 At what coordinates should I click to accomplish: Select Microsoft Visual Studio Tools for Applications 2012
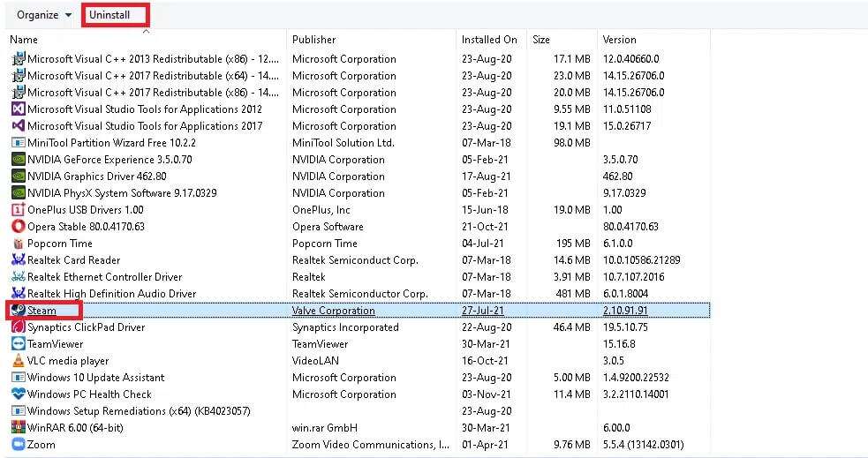click(145, 109)
